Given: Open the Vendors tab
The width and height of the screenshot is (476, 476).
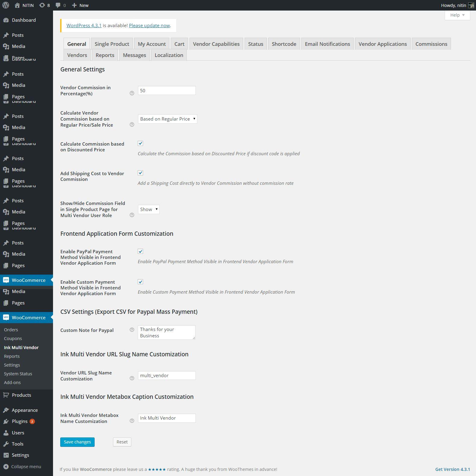Looking at the screenshot, I should [x=77, y=55].
